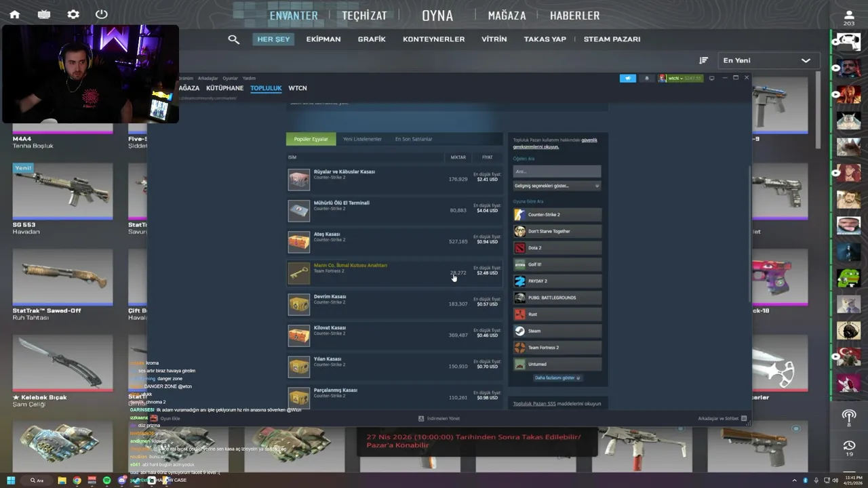The height and width of the screenshot is (488, 868).
Task: Open the CS2 home icon
Action: (14, 14)
